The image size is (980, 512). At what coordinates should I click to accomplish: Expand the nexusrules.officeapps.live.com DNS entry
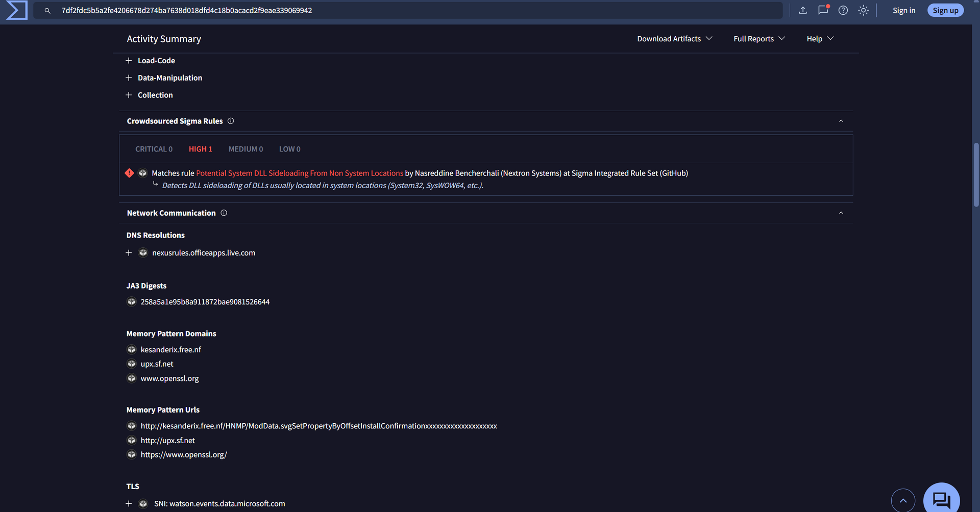click(x=129, y=252)
